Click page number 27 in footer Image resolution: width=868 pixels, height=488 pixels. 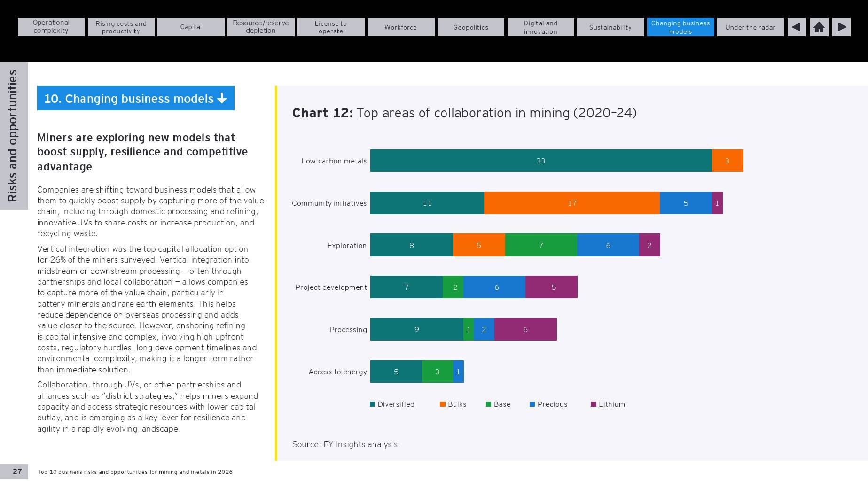(17, 472)
